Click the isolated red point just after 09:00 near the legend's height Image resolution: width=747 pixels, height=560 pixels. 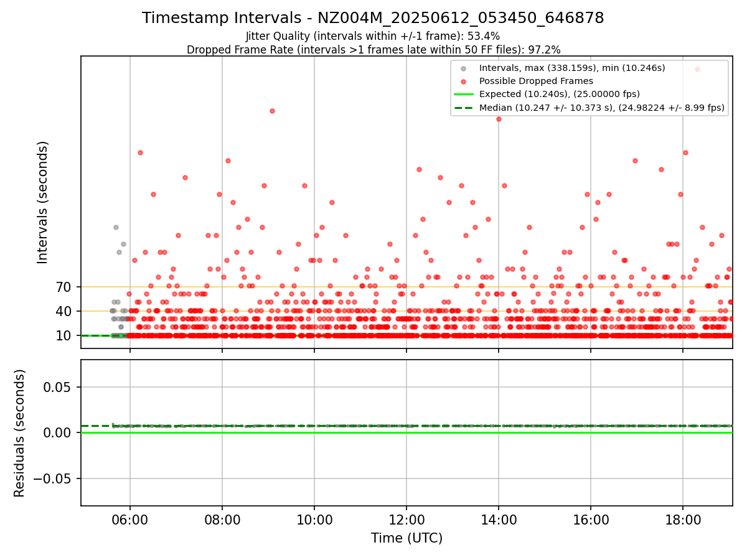(272, 111)
